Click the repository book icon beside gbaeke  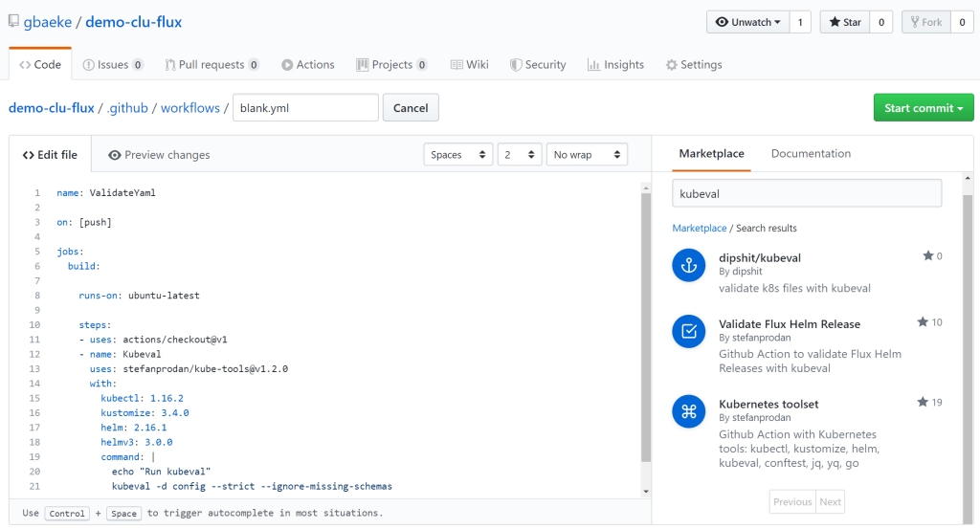pyautogui.click(x=16, y=22)
